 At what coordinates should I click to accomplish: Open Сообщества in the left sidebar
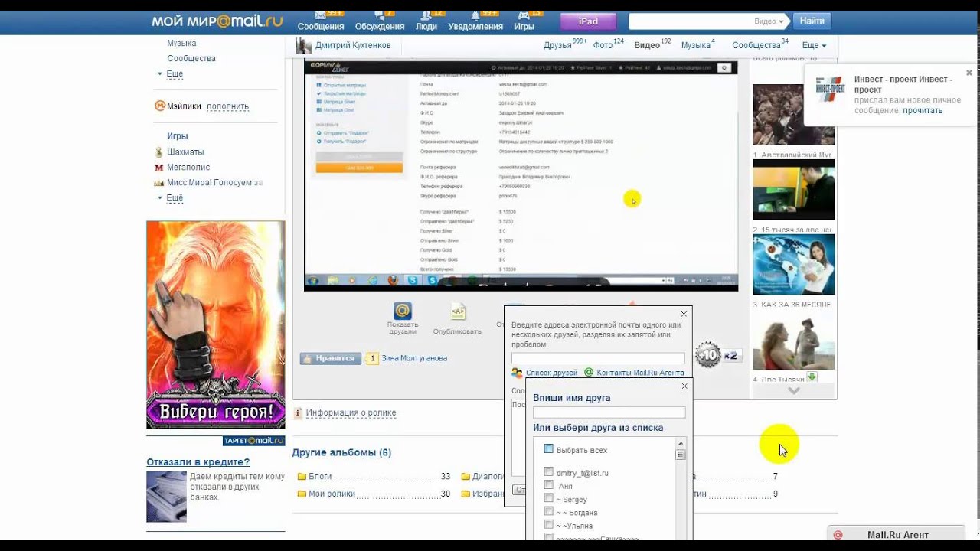tap(191, 59)
